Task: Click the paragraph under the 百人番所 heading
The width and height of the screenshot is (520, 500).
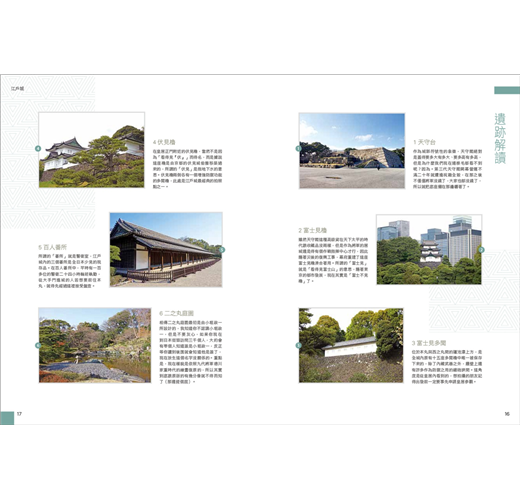Action: [70, 271]
